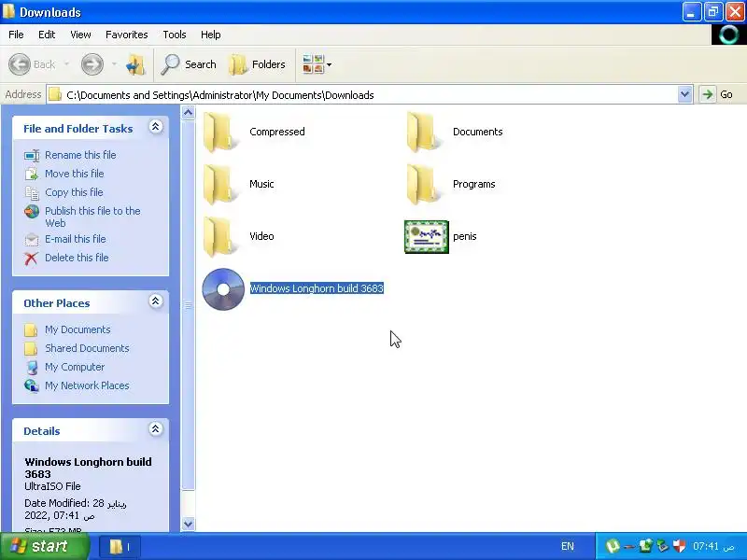Select the Video folder icon

point(220,237)
